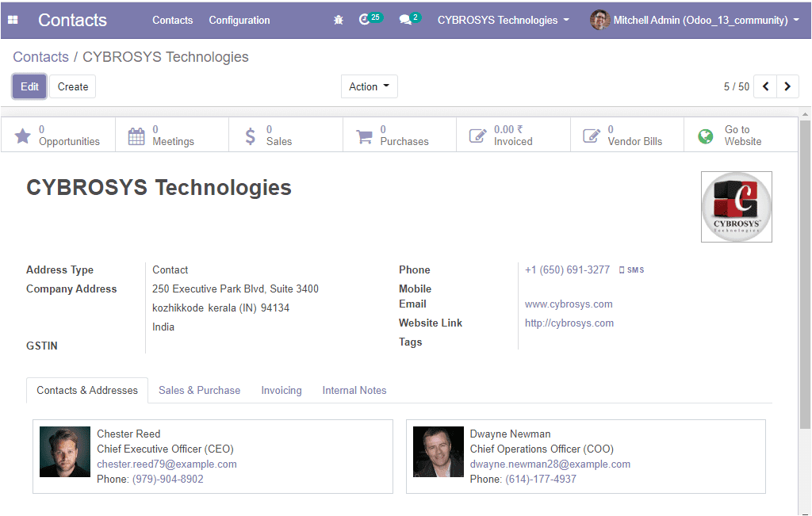Image resolution: width=812 pixels, height=516 pixels.
Task: Switch to Contacts & Addresses tab
Action: point(87,390)
